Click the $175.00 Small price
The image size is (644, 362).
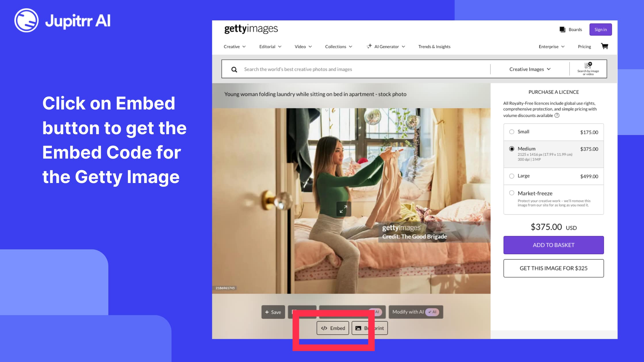(x=589, y=132)
